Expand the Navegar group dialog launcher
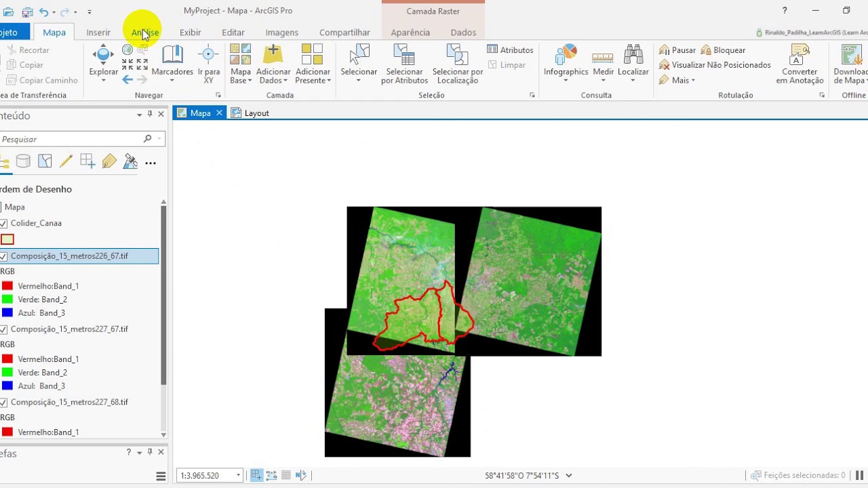The image size is (868, 488). (218, 96)
